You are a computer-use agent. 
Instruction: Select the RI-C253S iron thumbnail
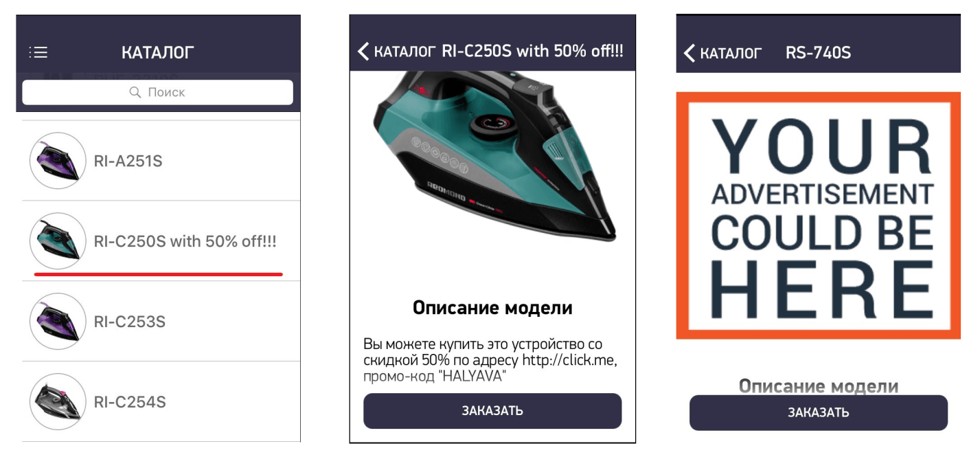coord(58,321)
